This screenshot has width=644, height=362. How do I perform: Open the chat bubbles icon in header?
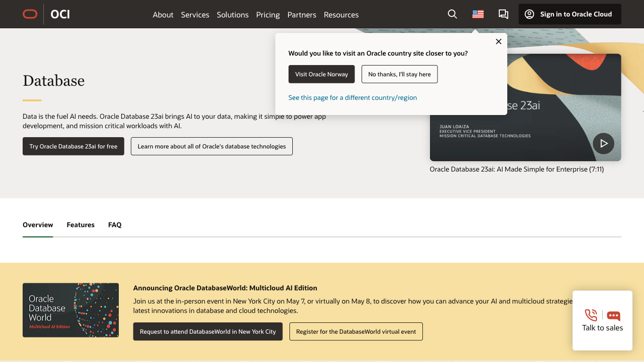(504, 14)
